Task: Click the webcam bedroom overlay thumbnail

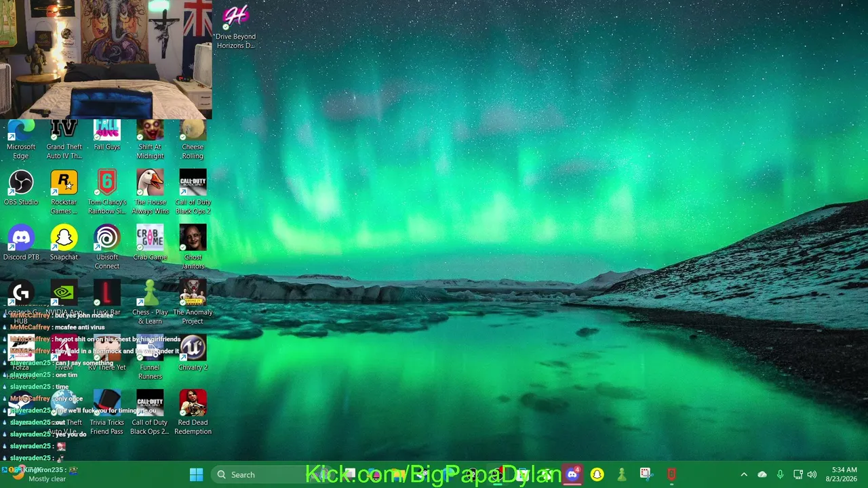Action: click(106, 59)
